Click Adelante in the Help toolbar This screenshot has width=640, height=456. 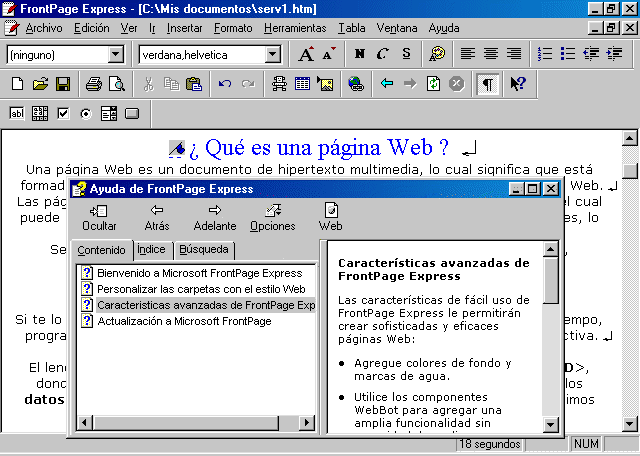tap(215, 218)
